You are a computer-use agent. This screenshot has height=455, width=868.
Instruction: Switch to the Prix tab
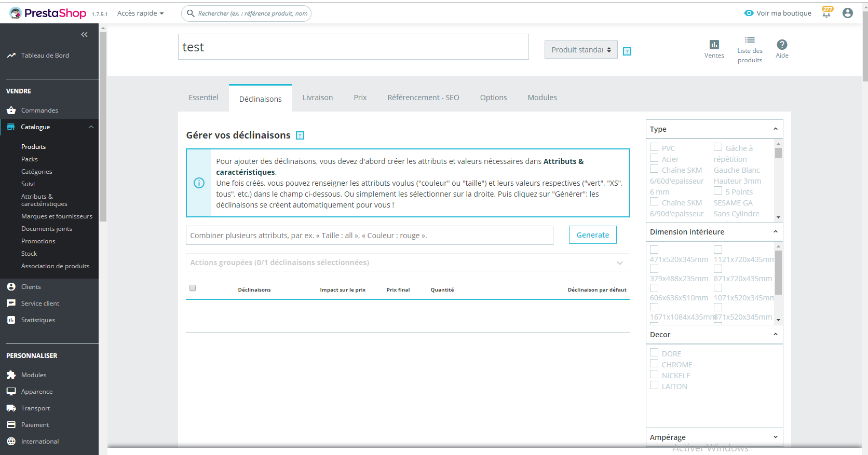point(360,98)
